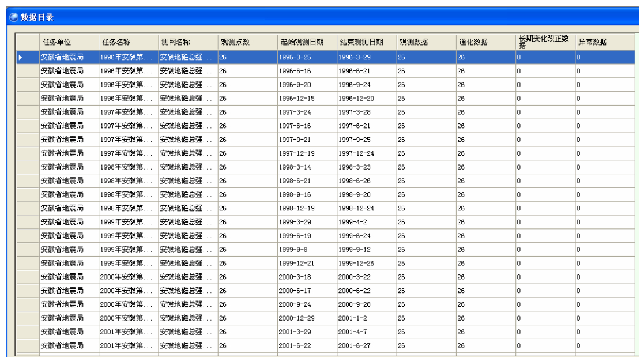This screenshot has width=644, height=361.
Task: Click the current-row arrow indicator in first row
Action: click(20, 58)
